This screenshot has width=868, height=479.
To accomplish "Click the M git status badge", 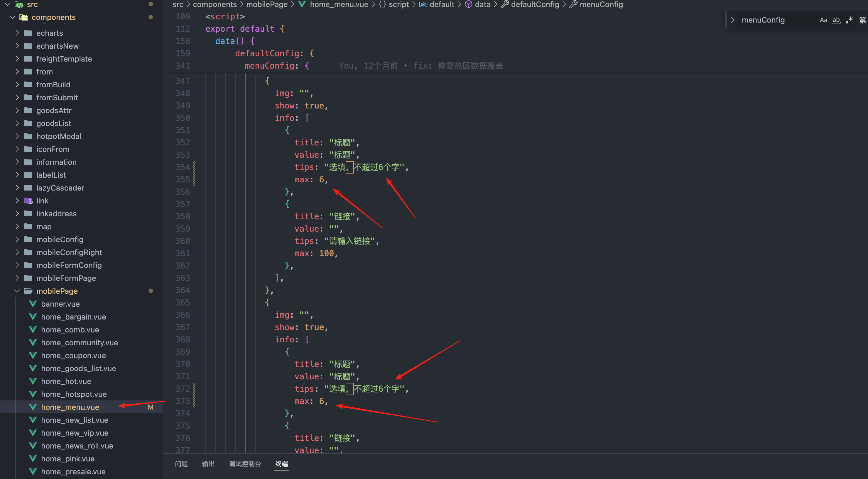I will tap(151, 407).
